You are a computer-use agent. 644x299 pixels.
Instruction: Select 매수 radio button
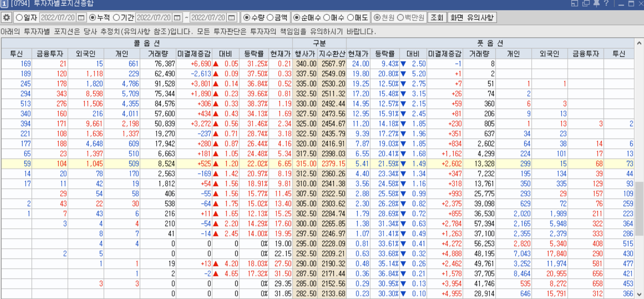(334, 18)
